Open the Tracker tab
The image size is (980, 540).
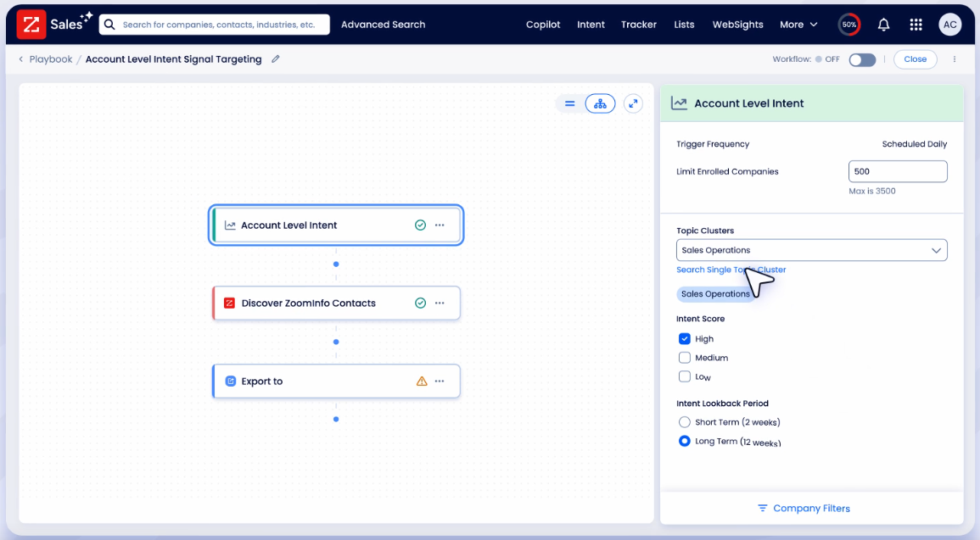[x=638, y=25]
